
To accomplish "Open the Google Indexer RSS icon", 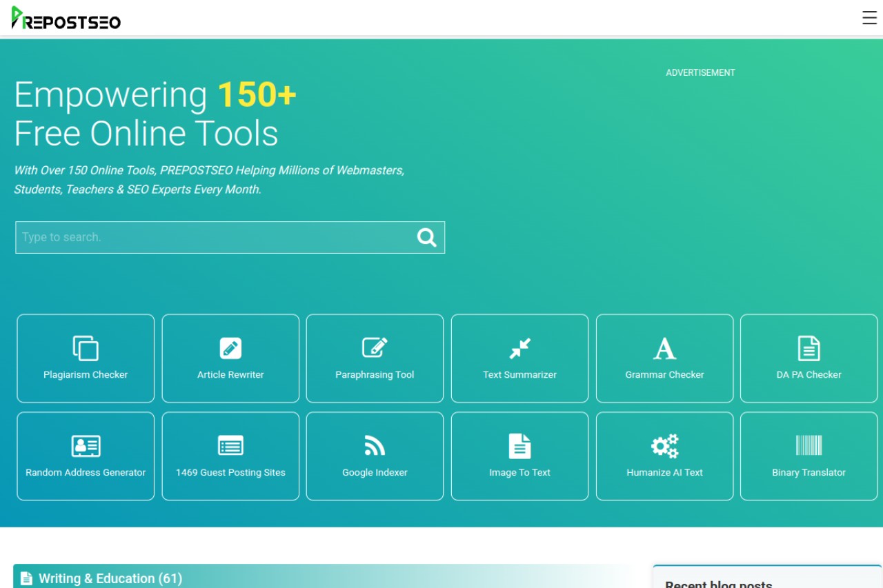I will point(375,446).
